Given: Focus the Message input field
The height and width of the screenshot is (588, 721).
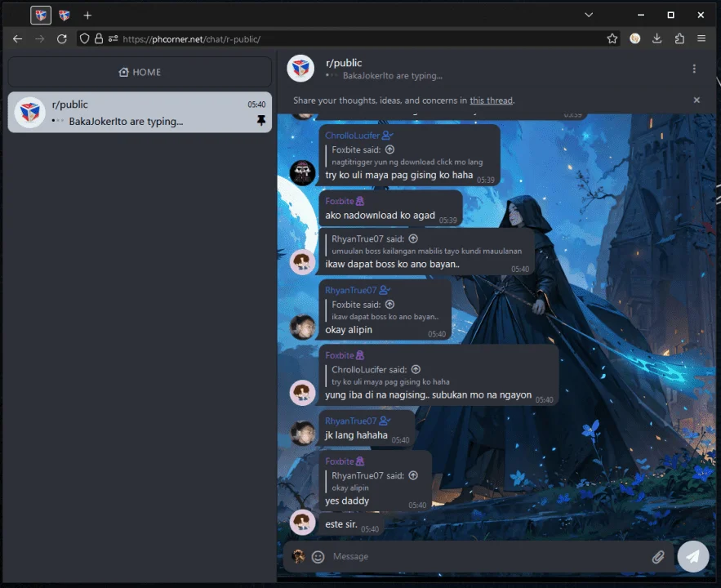Looking at the screenshot, I should click(x=489, y=556).
